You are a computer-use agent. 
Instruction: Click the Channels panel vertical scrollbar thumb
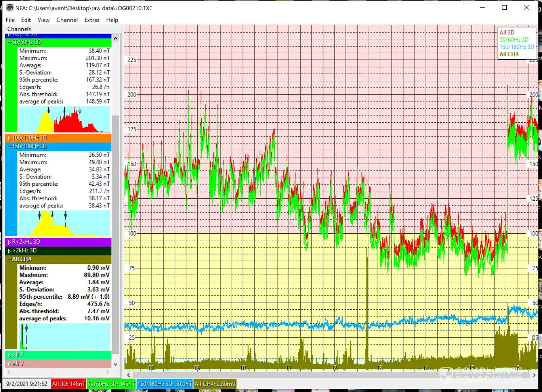(x=115, y=234)
